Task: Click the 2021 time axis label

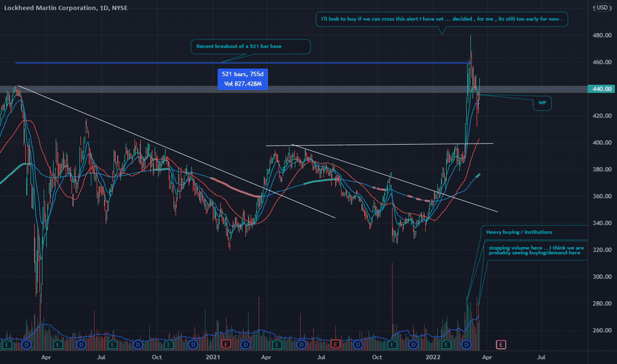Action: (213, 357)
